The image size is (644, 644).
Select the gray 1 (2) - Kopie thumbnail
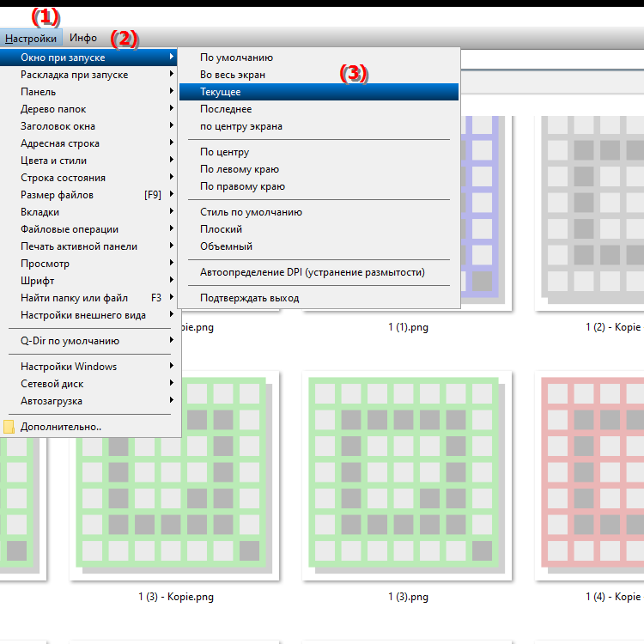tap(590, 213)
